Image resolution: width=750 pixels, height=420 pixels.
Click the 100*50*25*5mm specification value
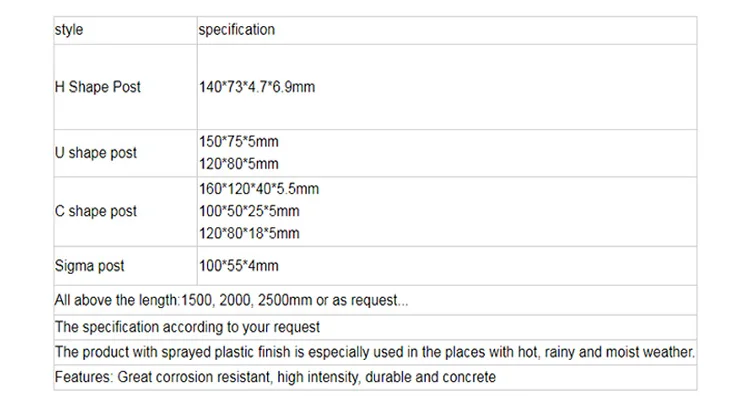click(x=249, y=211)
